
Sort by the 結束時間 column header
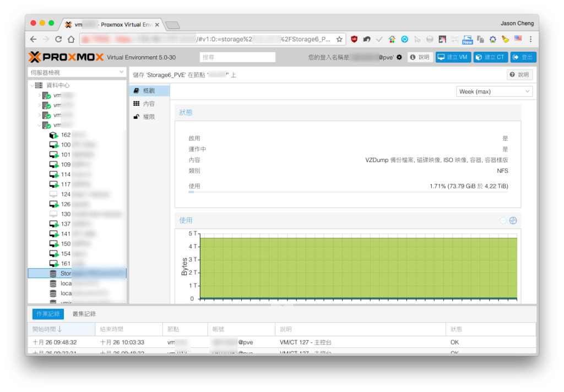pos(129,329)
